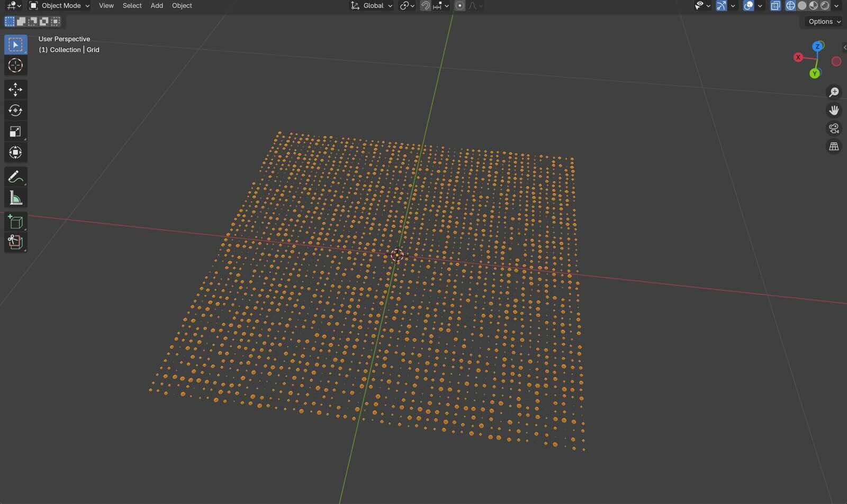This screenshot has height=504, width=847.
Task: Open the Object Mode dropdown
Action: point(59,6)
